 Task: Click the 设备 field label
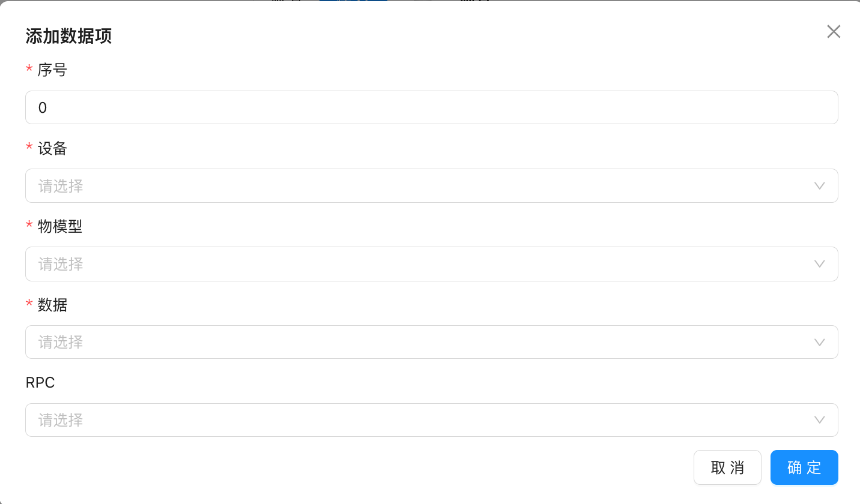click(52, 148)
